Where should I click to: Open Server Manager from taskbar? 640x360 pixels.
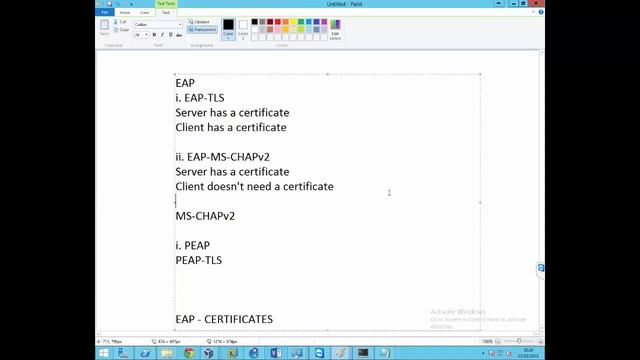pos(124,353)
